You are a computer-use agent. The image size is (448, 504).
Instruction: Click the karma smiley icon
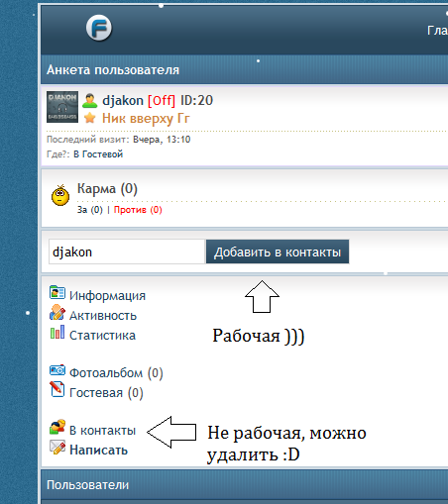coord(60,195)
